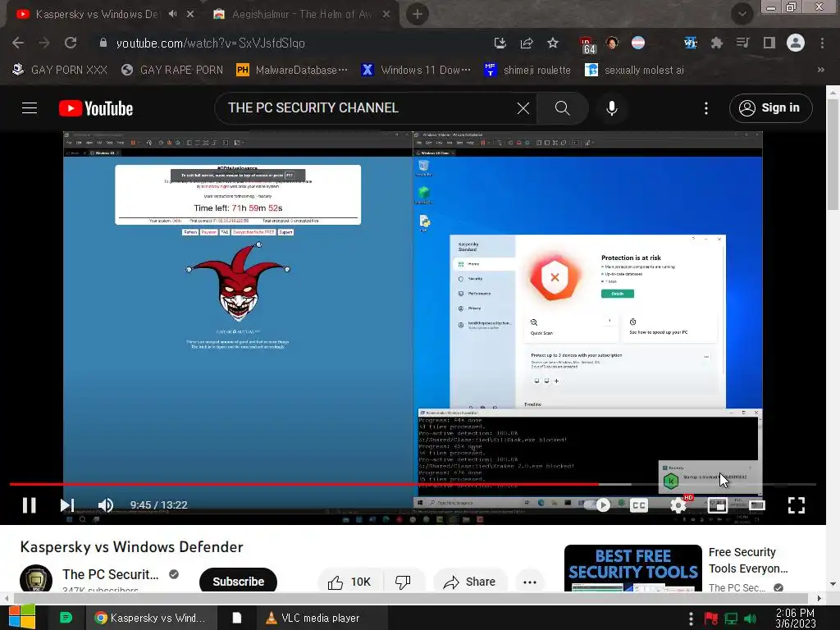Switch to Kaspersky vs Windows Defender tab
Image resolution: width=840 pixels, height=630 pixels.
click(97, 15)
